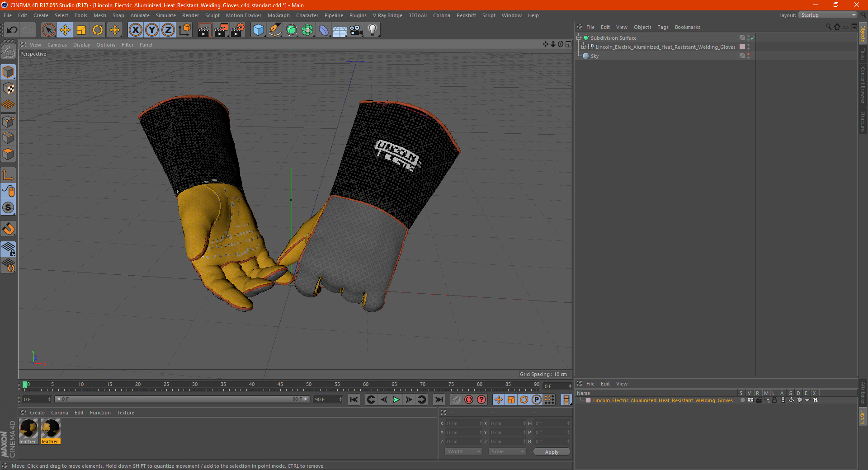Select second highlighted leather material

(51, 432)
